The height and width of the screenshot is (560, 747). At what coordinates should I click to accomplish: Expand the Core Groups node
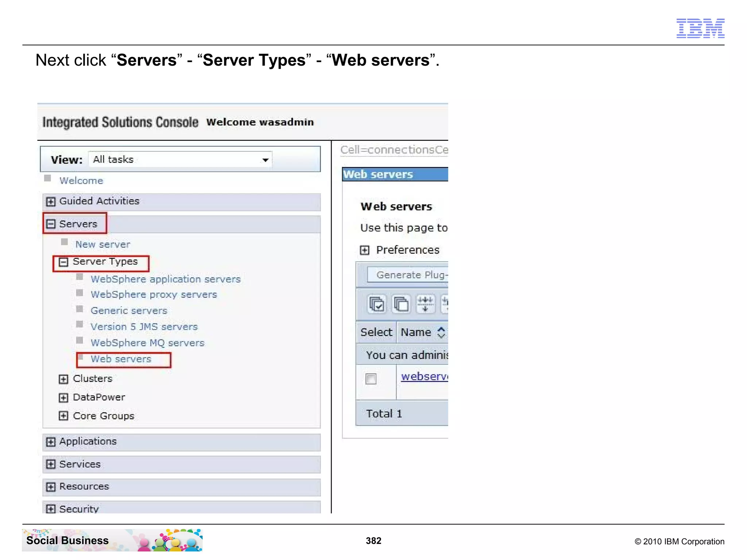coord(63,416)
